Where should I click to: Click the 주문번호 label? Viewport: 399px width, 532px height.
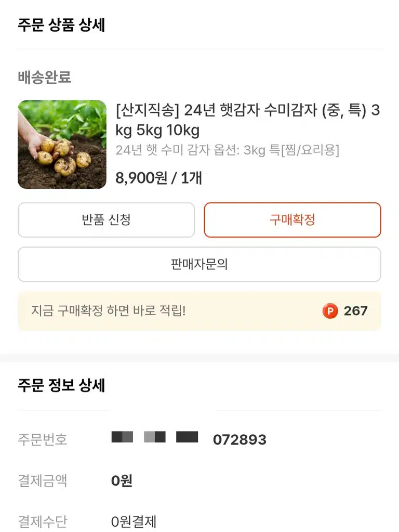pos(43,440)
